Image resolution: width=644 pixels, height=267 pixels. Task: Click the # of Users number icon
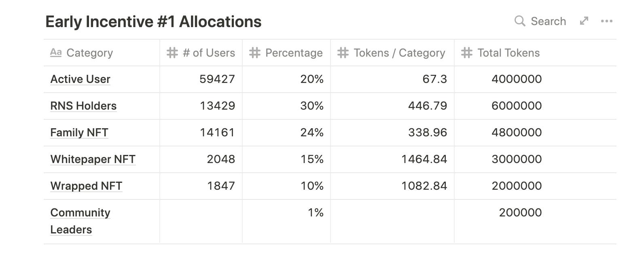pyautogui.click(x=172, y=53)
